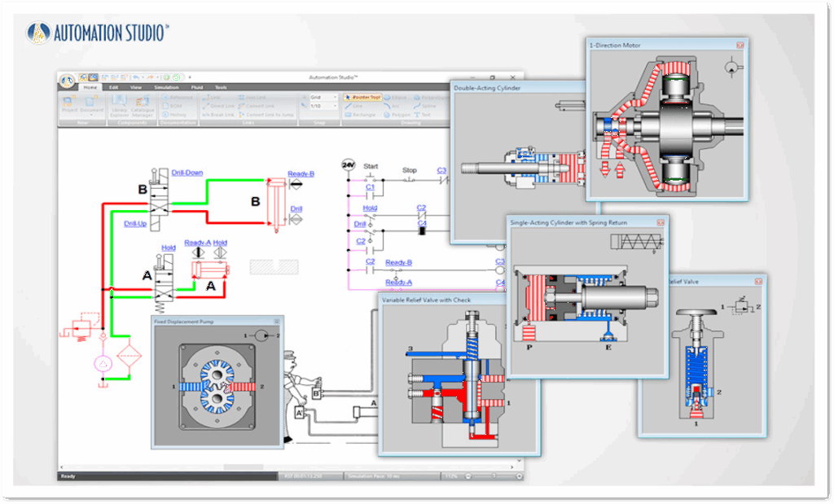The width and height of the screenshot is (834, 504).
Task: Click the Ready-B sensor link
Action: coord(301,173)
